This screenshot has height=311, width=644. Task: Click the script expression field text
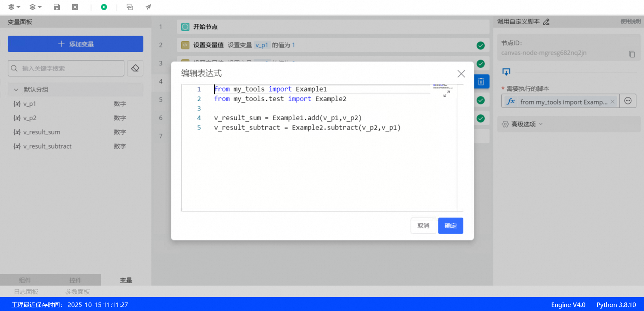click(564, 102)
